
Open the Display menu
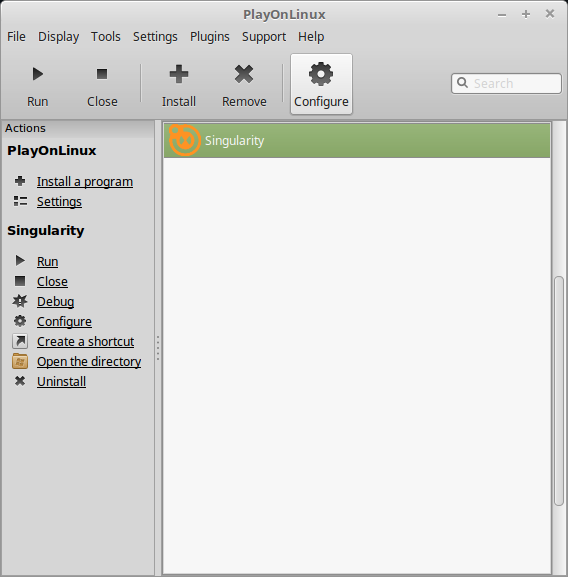click(58, 36)
